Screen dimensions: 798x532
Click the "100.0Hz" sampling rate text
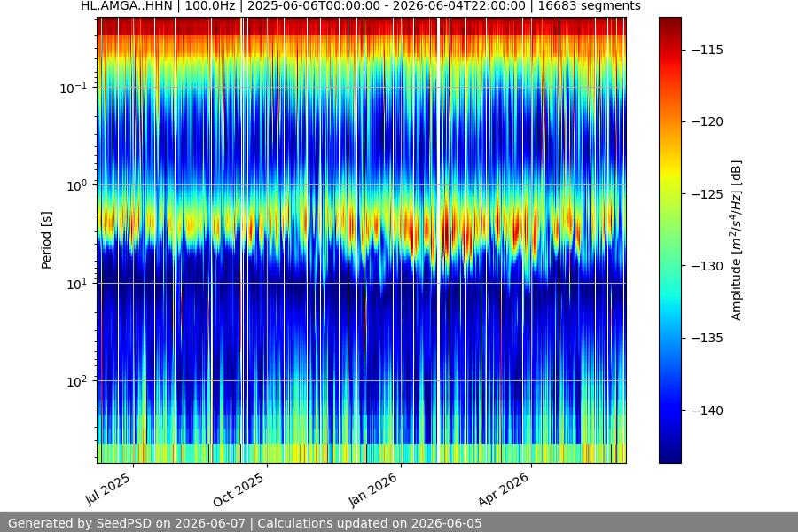209,6
